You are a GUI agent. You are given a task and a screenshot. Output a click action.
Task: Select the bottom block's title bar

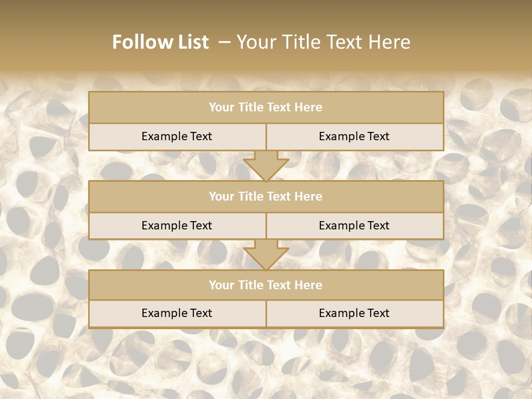coord(266,285)
